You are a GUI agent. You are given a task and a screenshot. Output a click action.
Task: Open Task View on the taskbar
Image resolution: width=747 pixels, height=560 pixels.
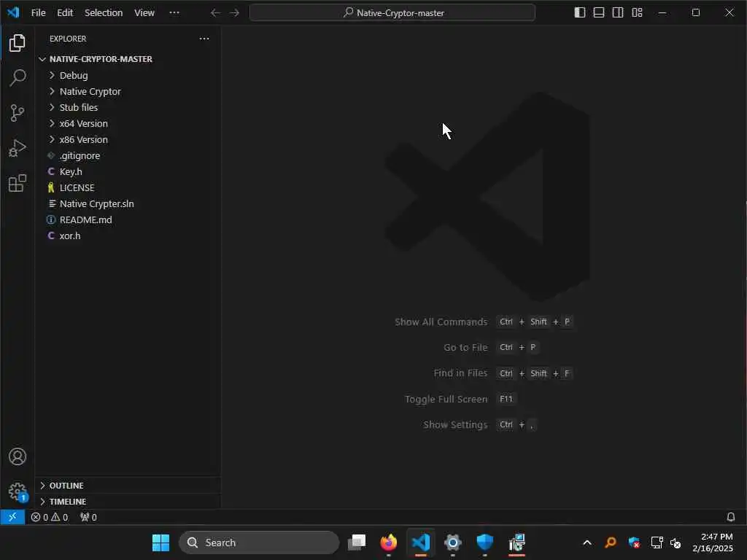356,542
